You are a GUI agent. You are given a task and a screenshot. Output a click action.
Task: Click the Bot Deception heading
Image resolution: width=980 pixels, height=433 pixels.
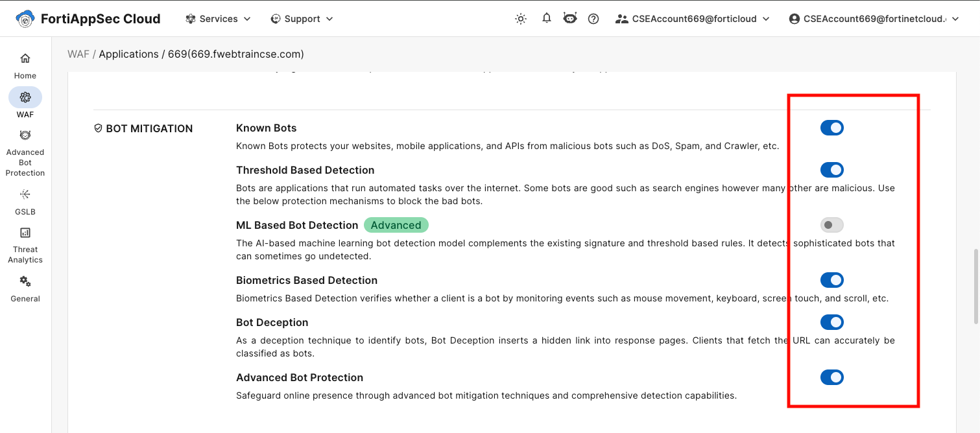272,322
